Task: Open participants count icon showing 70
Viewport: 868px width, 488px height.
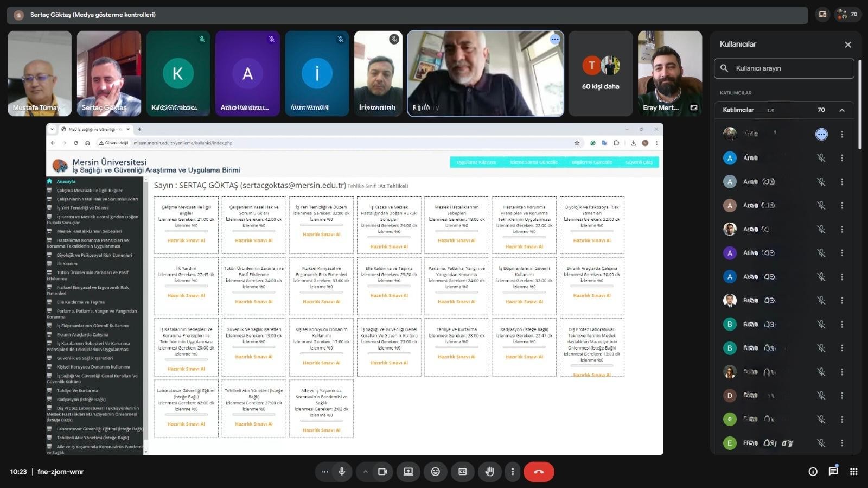Action: [x=848, y=15]
